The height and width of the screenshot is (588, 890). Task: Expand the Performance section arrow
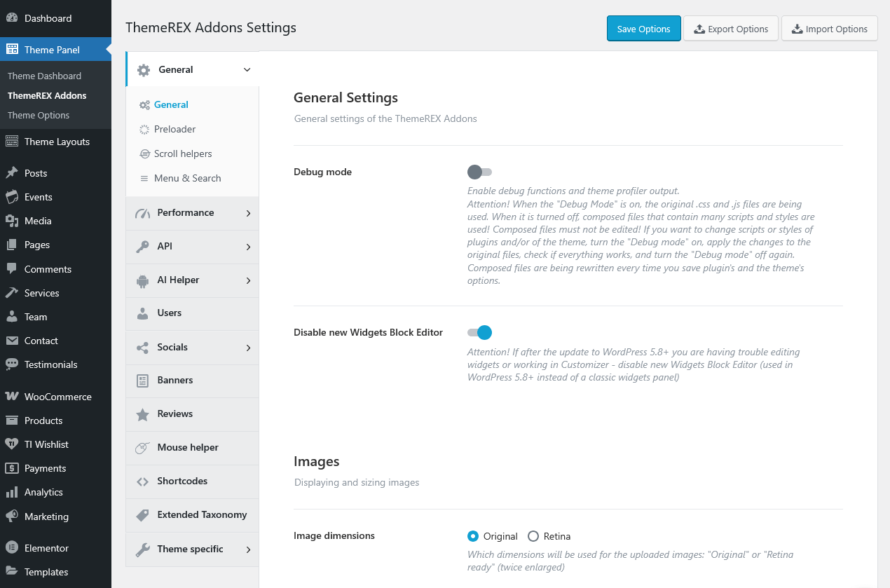click(x=248, y=213)
